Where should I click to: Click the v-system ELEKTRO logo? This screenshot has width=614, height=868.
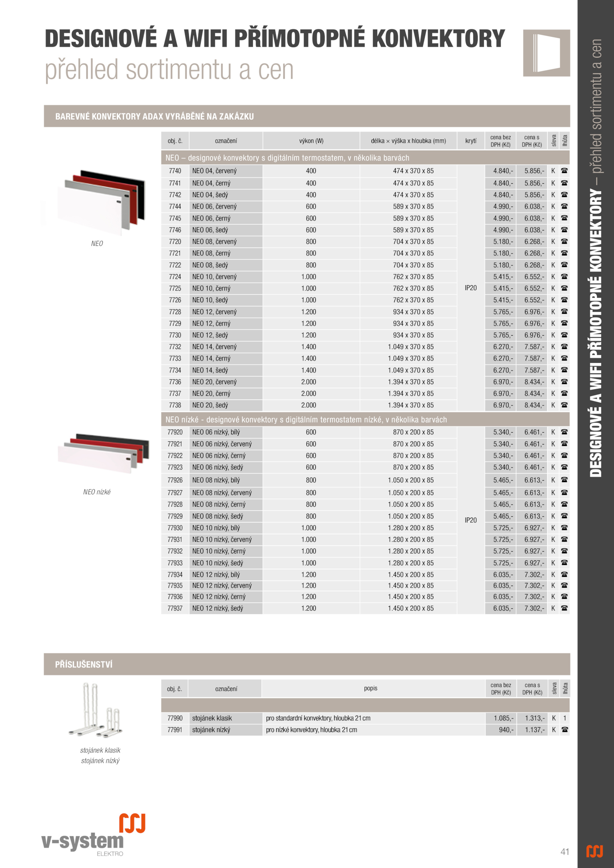point(93,834)
